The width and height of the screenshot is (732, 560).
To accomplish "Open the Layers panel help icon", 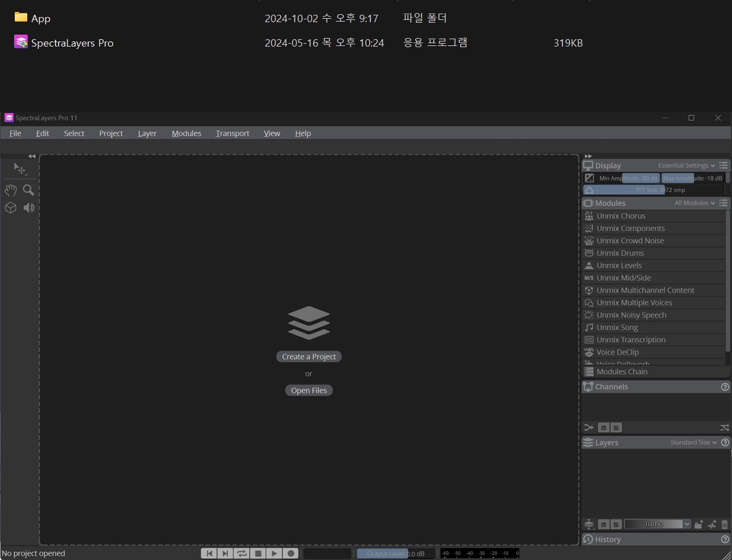I will click(x=725, y=442).
